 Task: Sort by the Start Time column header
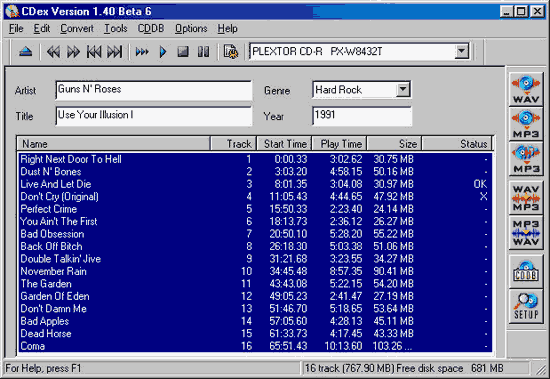point(284,144)
